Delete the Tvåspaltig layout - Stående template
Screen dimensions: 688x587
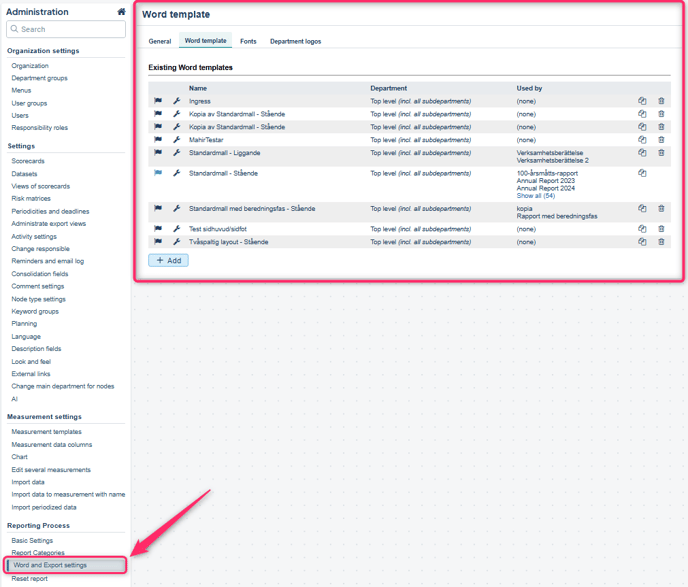(x=661, y=242)
